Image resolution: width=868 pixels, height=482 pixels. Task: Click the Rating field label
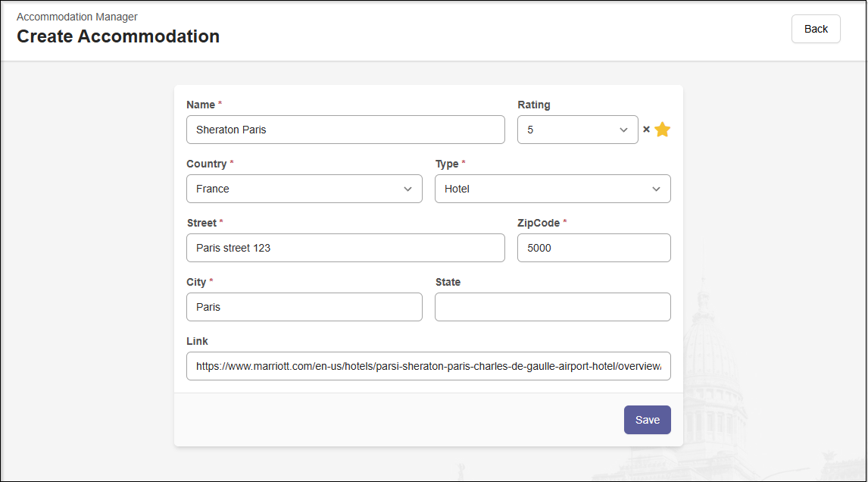(x=533, y=105)
